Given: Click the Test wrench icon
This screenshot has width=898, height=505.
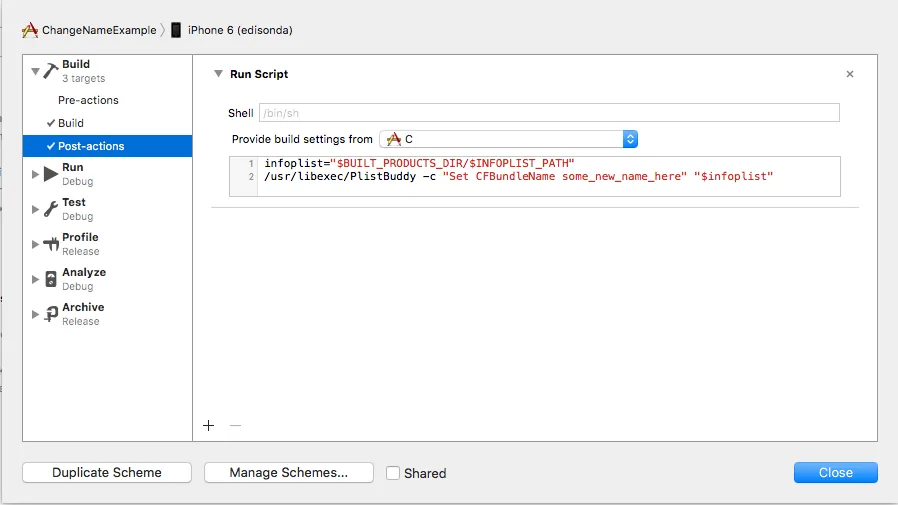Looking at the screenshot, I should [x=51, y=209].
